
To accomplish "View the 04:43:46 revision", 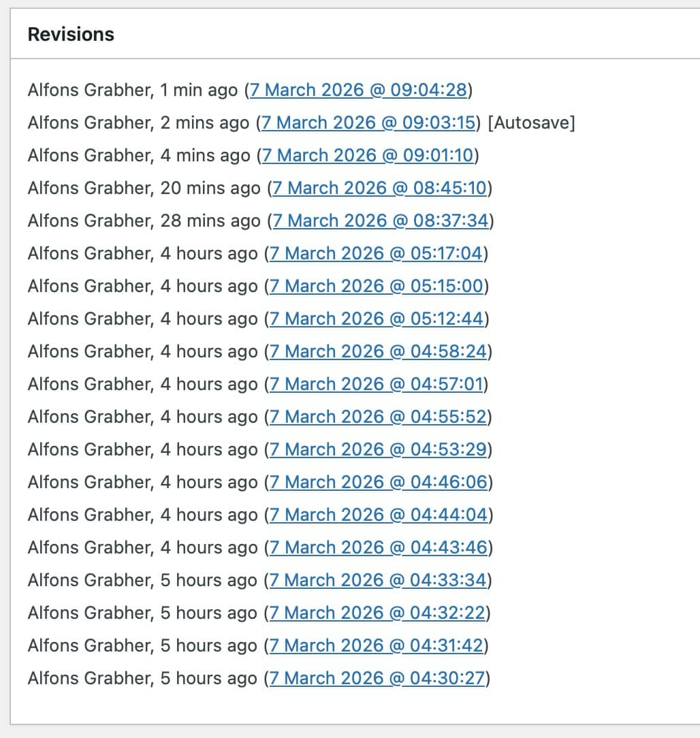I will [x=379, y=547].
